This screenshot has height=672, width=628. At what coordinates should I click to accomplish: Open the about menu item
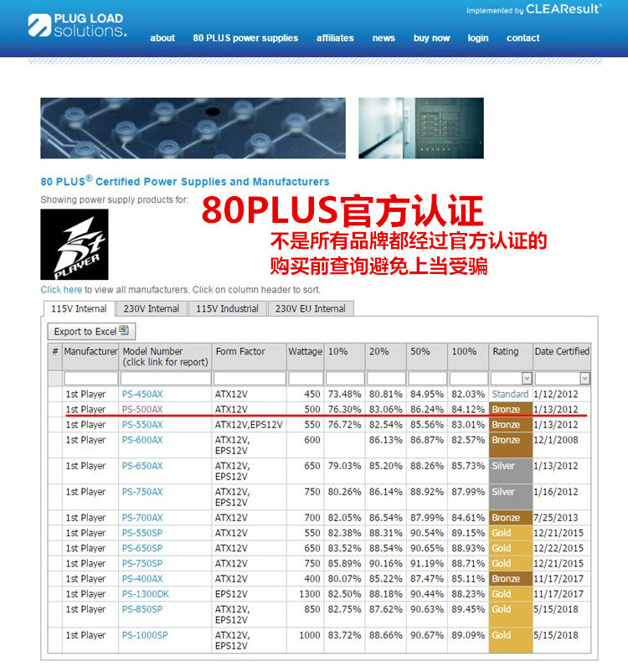coord(162,38)
